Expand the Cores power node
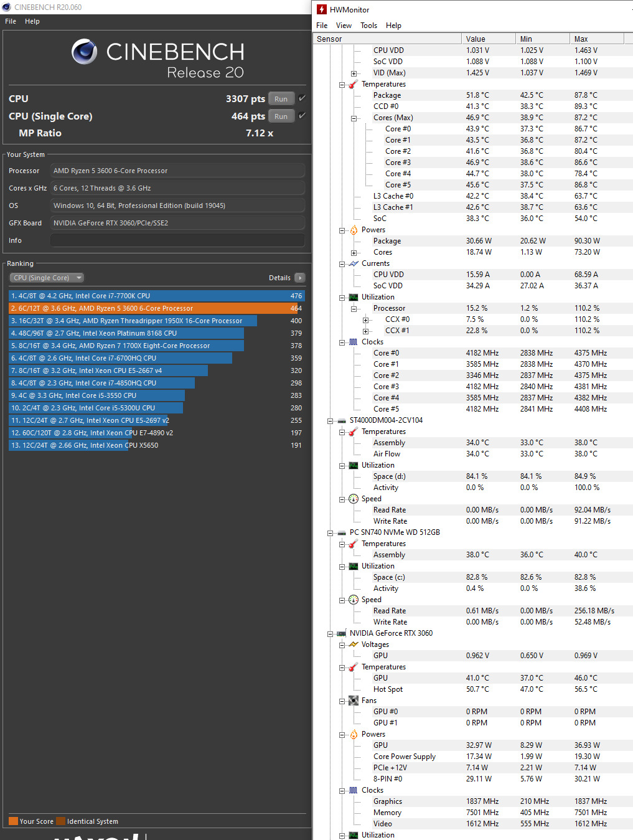Viewport: 633px width, 840px height. click(354, 252)
